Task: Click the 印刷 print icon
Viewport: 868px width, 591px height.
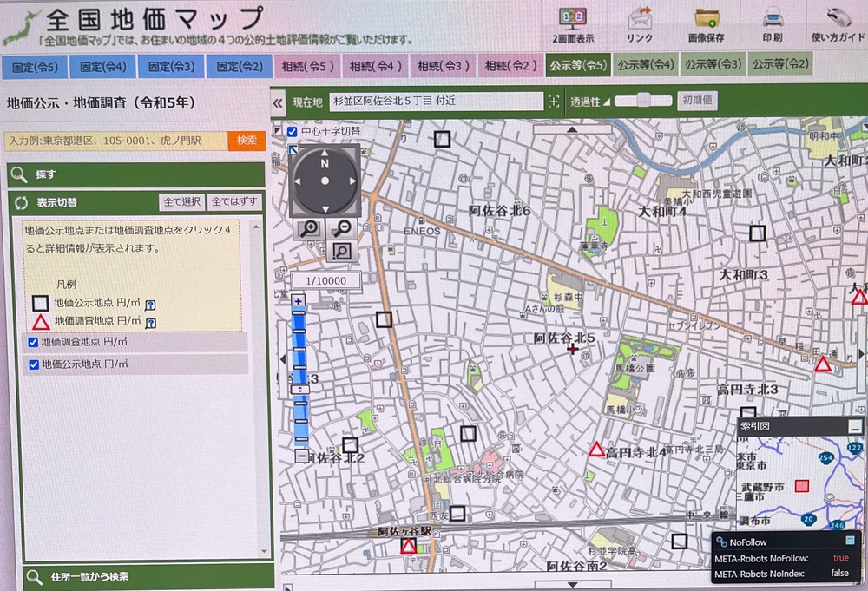Action: point(773,26)
